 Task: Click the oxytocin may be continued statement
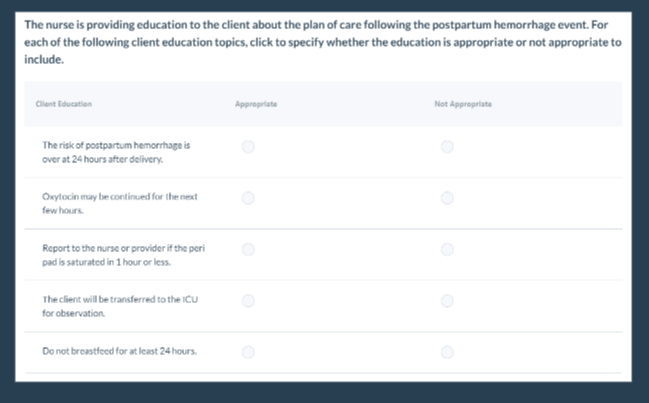pos(120,203)
